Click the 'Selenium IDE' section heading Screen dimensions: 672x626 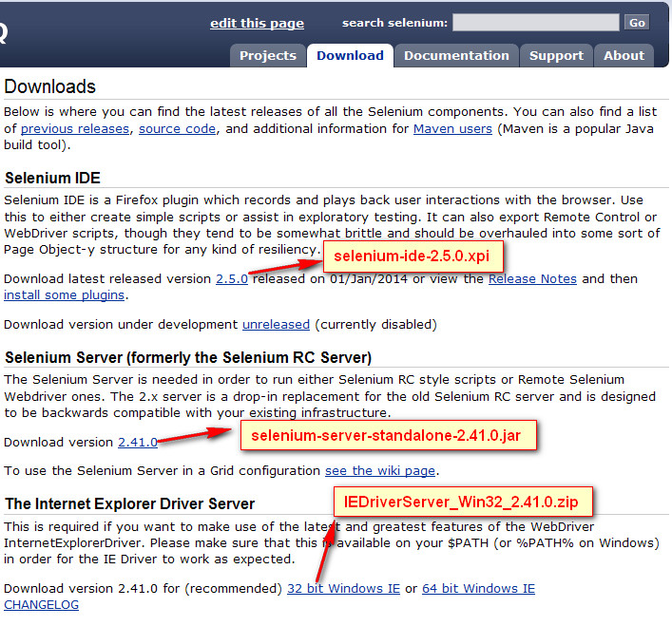tap(52, 178)
